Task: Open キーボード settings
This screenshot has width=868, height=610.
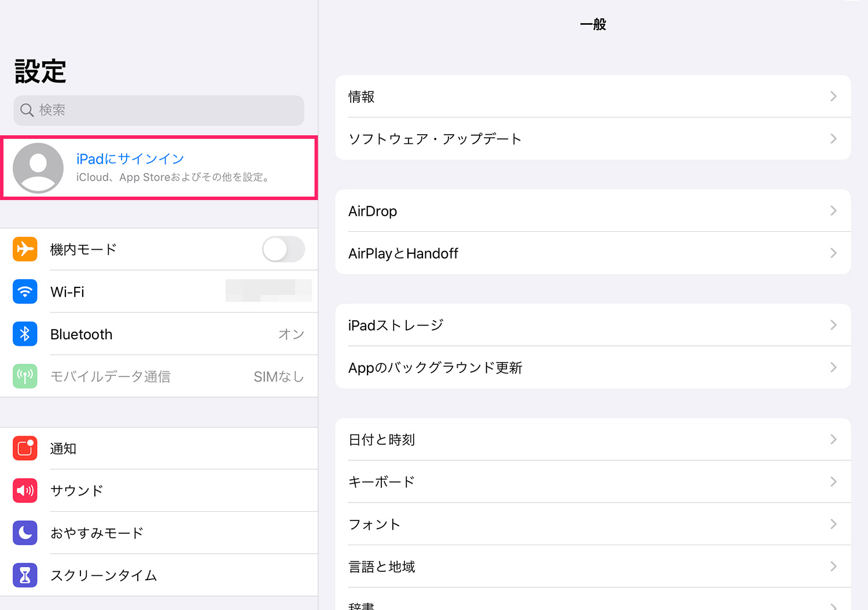Action: point(593,482)
